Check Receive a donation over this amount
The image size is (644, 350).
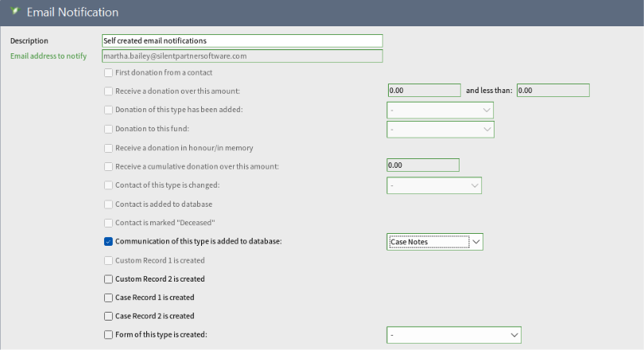(108, 91)
